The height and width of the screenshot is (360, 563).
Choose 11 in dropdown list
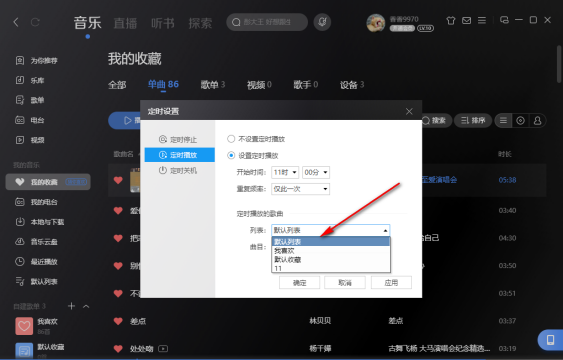331,268
